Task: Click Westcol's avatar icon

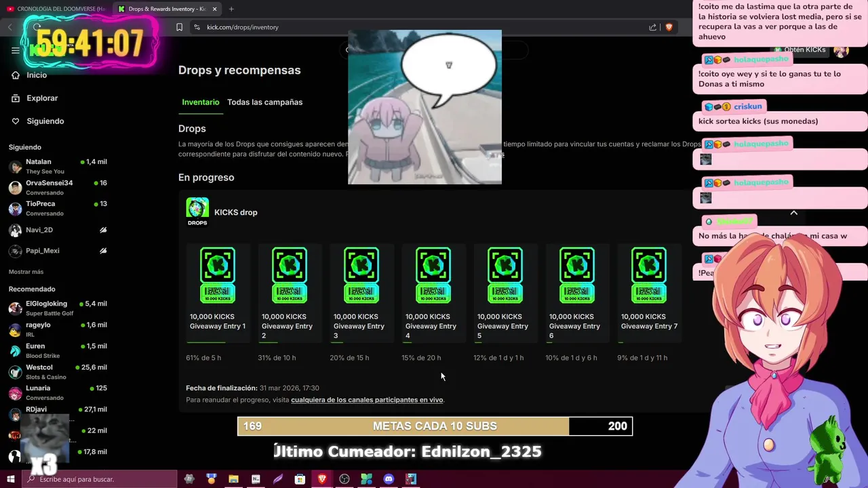Action: (15, 372)
